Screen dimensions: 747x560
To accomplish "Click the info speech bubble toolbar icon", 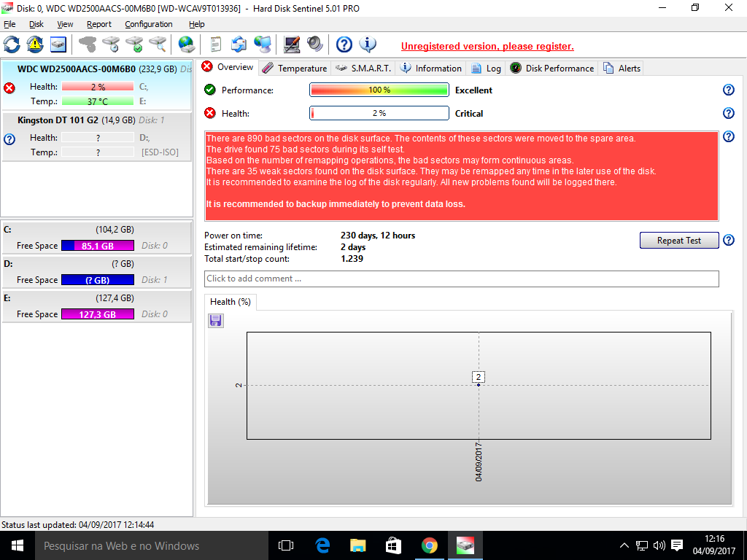I will tap(368, 44).
